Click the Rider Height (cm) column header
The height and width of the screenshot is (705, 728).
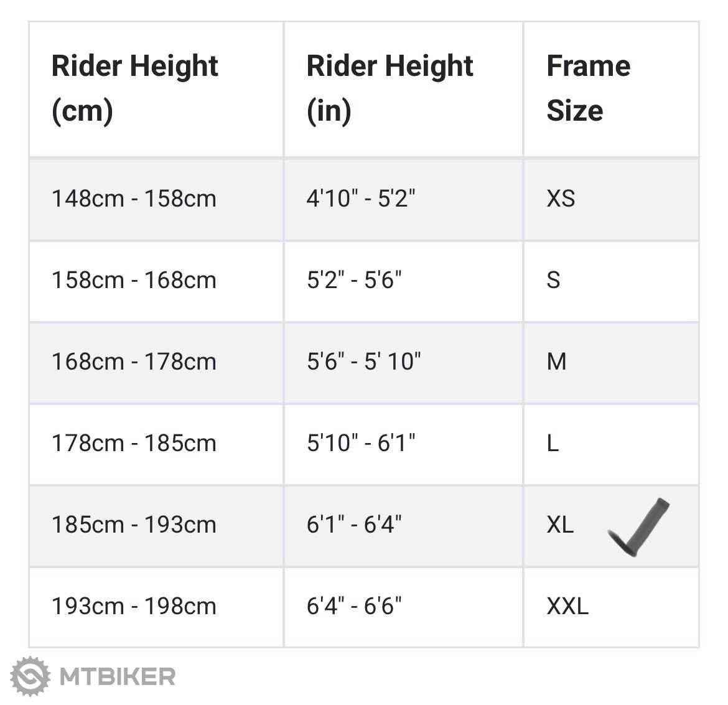pos(134,88)
